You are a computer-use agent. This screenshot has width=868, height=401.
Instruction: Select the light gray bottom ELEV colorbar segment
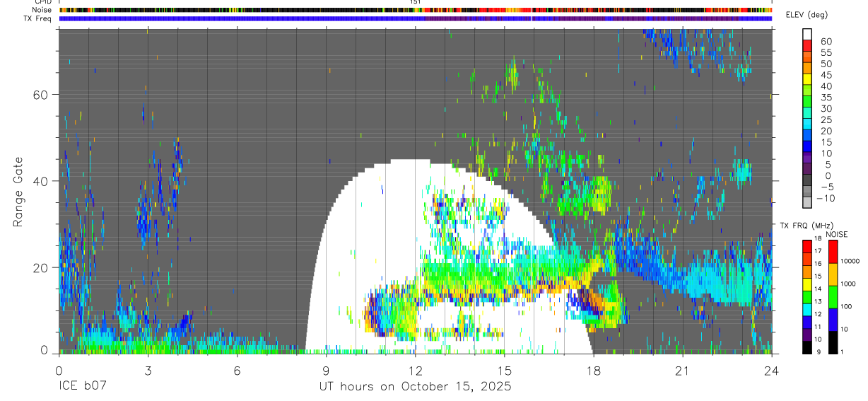pos(807,202)
